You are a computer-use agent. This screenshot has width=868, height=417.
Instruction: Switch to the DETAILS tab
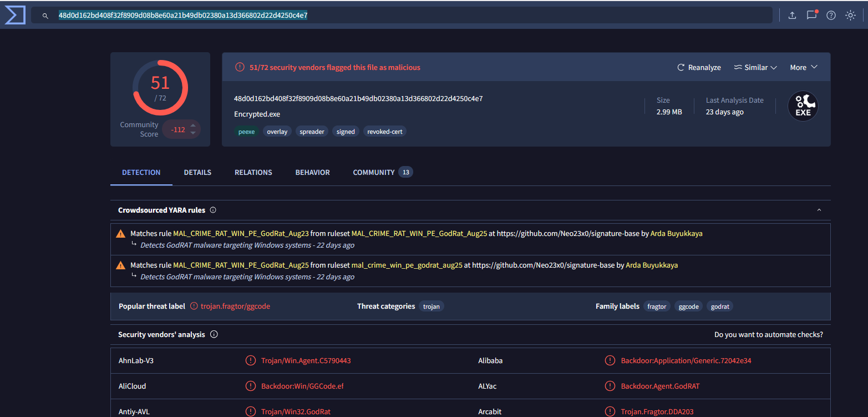[197, 172]
